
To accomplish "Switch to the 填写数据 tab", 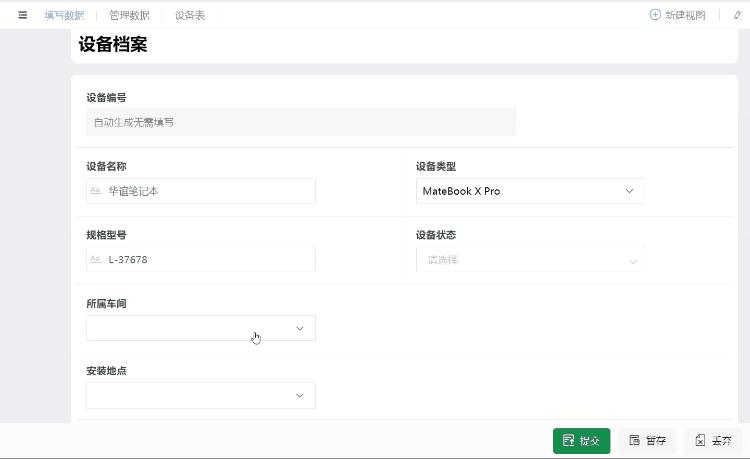I will 64,15.
